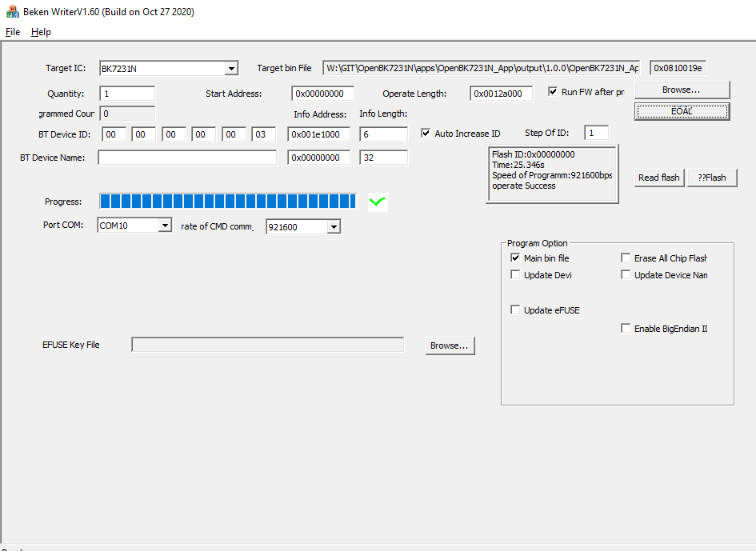Click the Info Address field 0x001e1000
This screenshot has height=551, width=756.
tap(318, 134)
